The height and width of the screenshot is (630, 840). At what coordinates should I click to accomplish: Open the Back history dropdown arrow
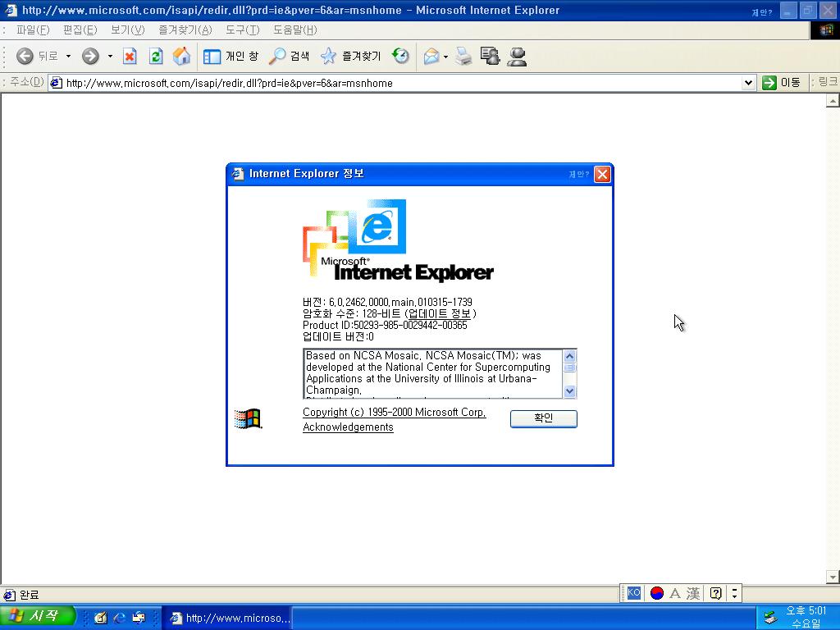(68, 56)
